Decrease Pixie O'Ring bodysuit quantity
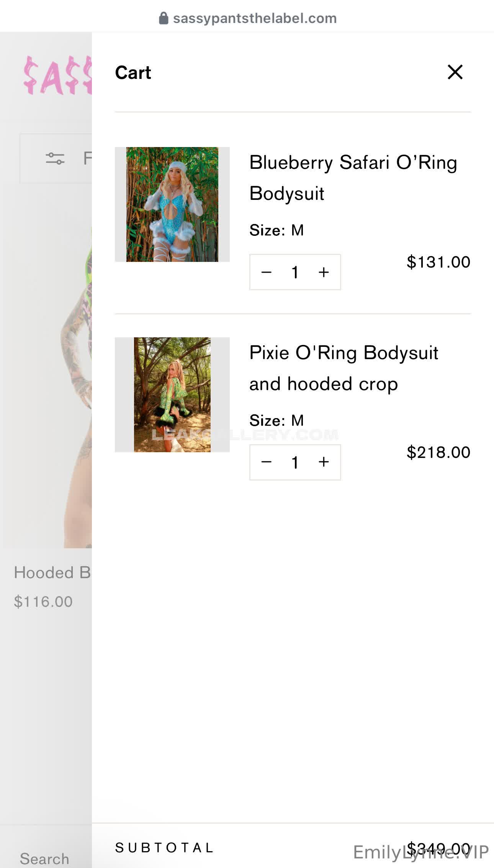 click(x=266, y=462)
